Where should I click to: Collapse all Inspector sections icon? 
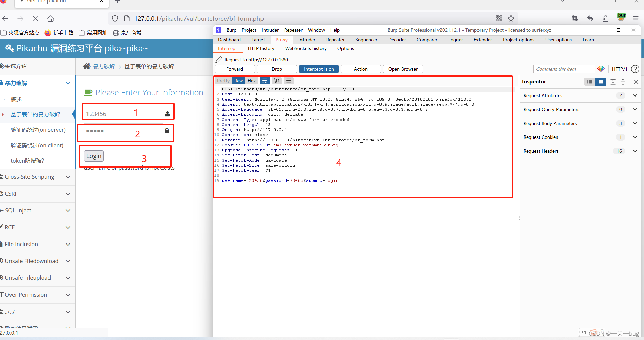(x=623, y=82)
